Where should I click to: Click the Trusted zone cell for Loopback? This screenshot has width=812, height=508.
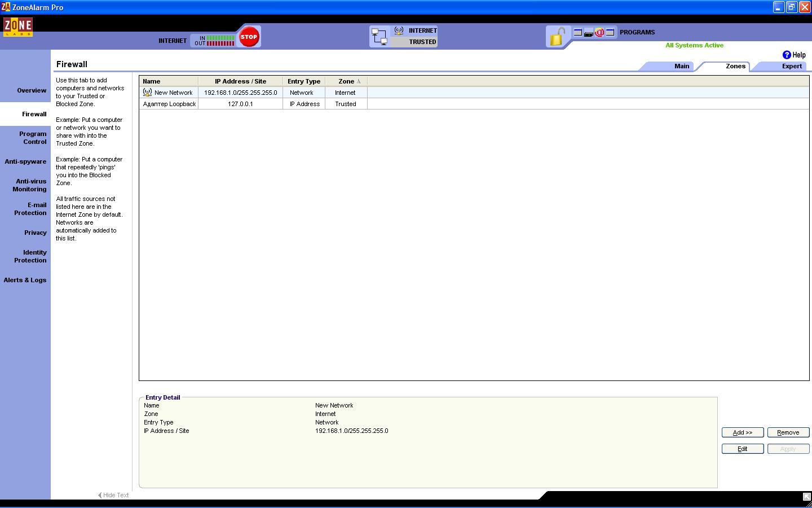pyautogui.click(x=346, y=104)
